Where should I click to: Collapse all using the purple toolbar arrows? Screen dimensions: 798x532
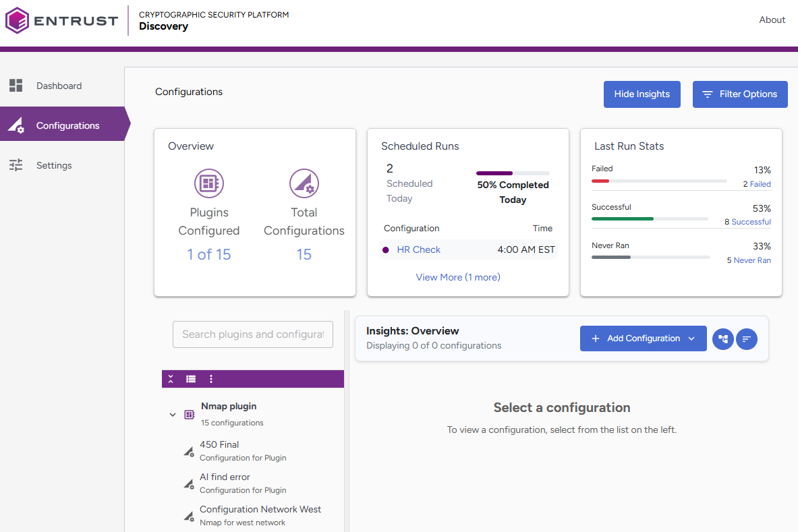tap(171, 379)
